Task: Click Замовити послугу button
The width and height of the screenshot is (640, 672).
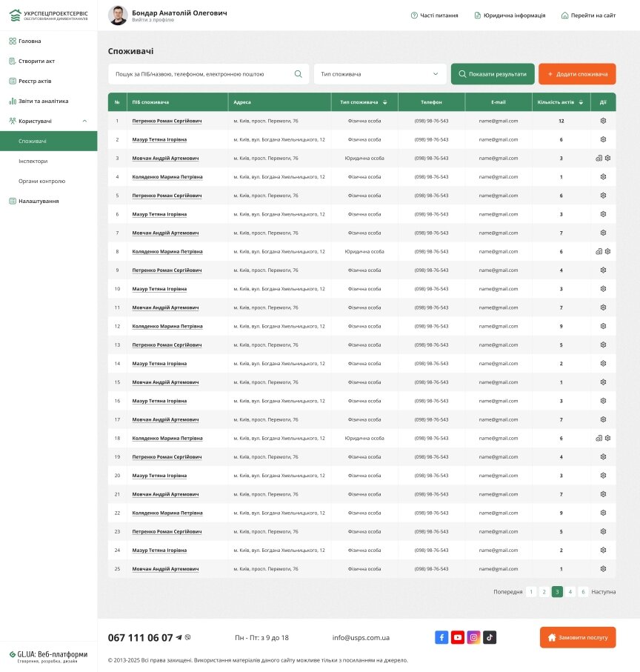Action: tap(578, 637)
